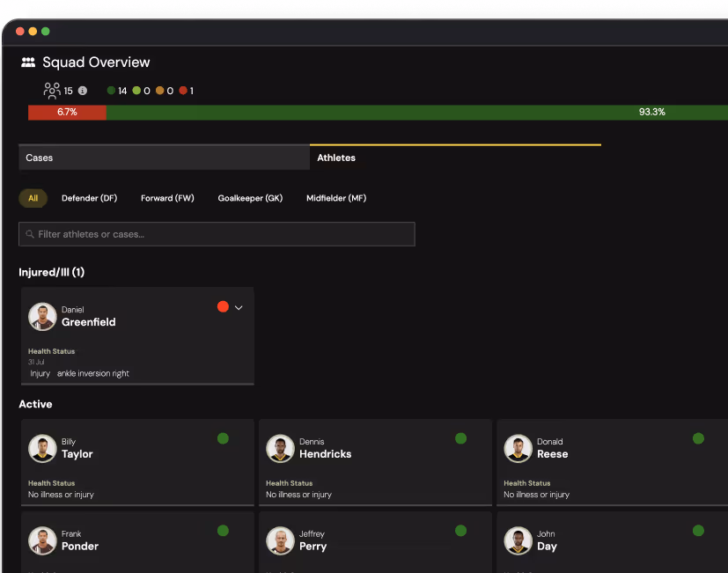The image size is (728, 573).
Task: Select the All position filter
Action: point(33,198)
